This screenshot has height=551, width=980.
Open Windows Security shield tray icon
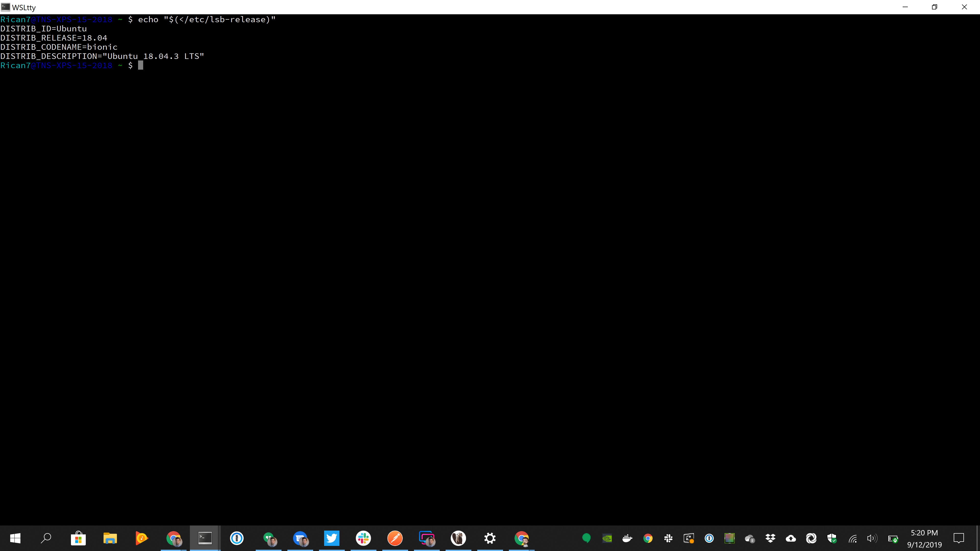pyautogui.click(x=832, y=538)
